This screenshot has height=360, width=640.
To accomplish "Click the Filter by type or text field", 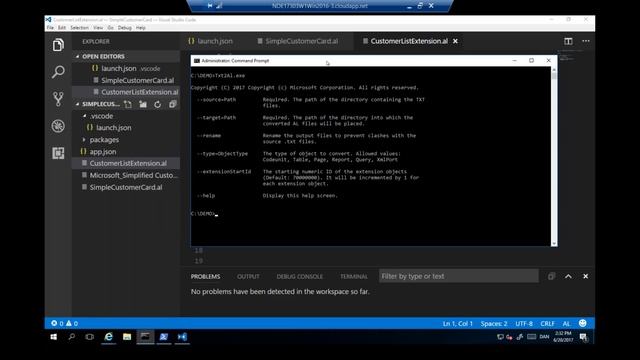I will (x=459, y=276).
